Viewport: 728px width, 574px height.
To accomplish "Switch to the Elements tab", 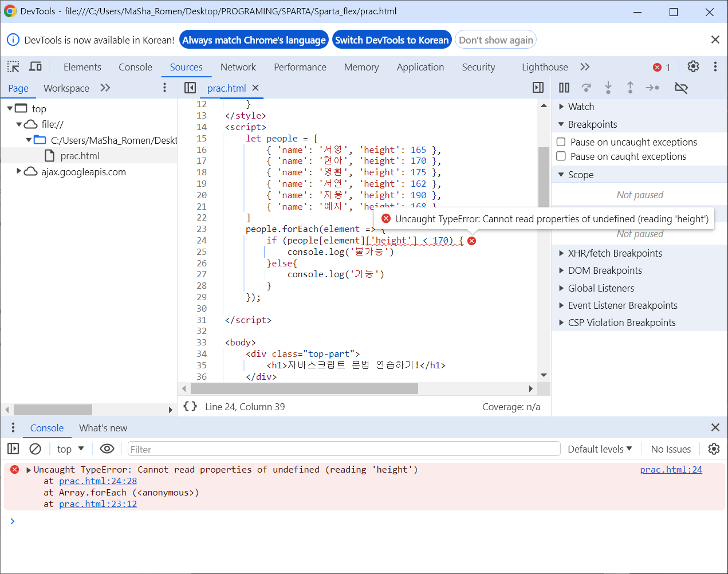I will [x=82, y=67].
